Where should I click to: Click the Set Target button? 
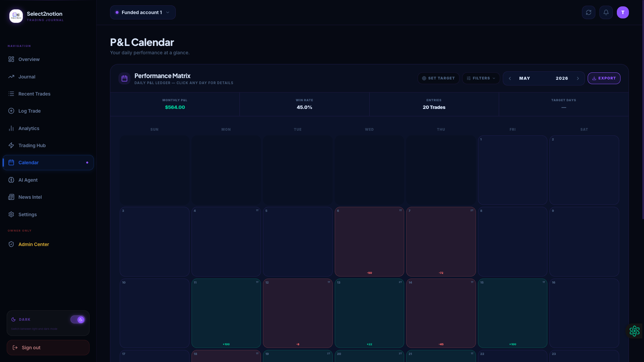point(438,78)
